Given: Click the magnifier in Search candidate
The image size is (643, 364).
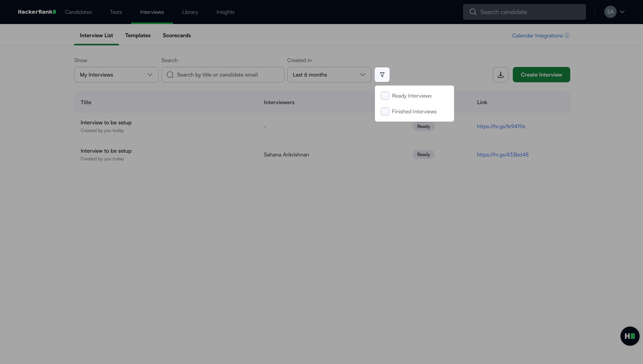Looking at the screenshot, I should pyautogui.click(x=473, y=12).
